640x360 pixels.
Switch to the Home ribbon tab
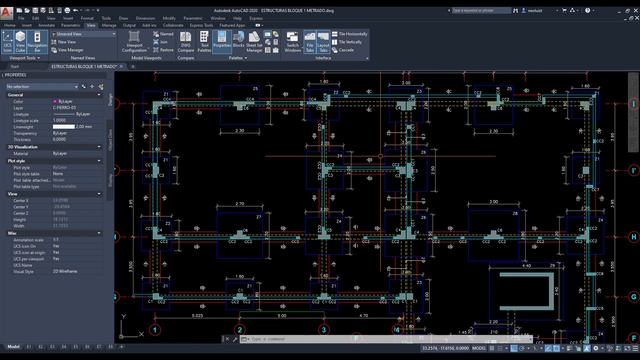click(9, 25)
